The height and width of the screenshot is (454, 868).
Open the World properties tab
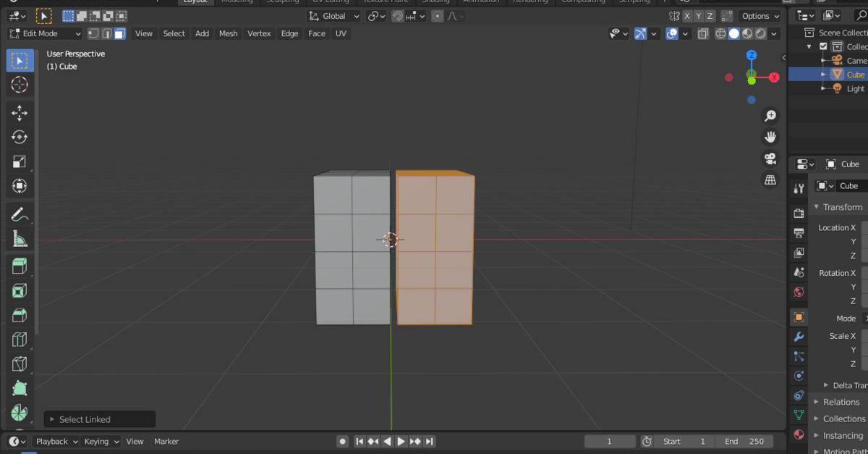(799, 292)
